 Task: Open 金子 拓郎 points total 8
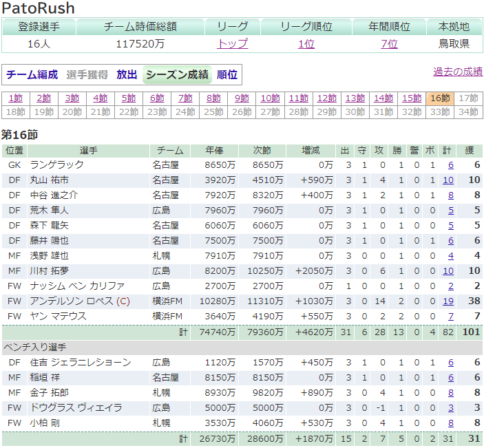(x=451, y=393)
